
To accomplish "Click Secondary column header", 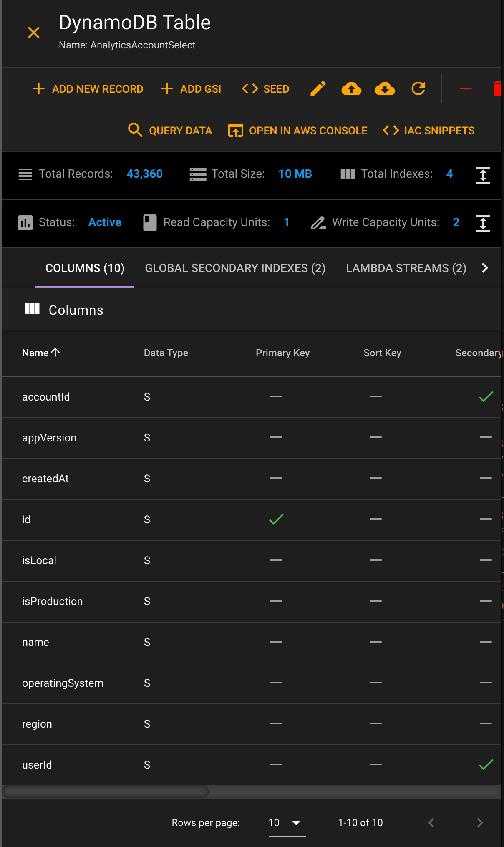I will click(x=478, y=353).
